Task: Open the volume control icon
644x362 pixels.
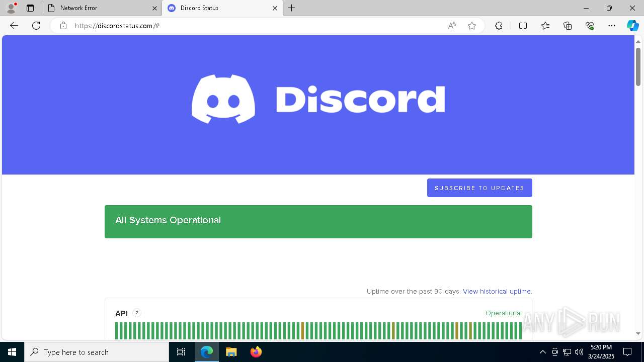Action: click(579, 352)
